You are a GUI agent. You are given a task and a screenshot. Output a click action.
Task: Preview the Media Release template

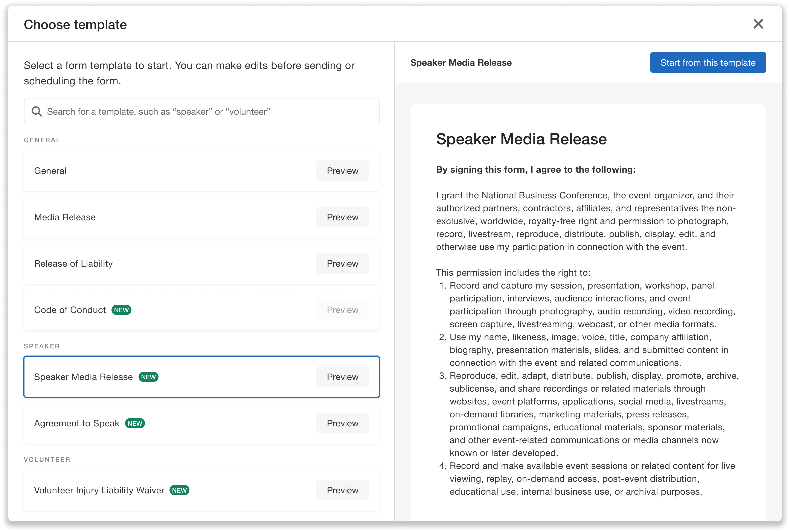click(x=342, y=217)
